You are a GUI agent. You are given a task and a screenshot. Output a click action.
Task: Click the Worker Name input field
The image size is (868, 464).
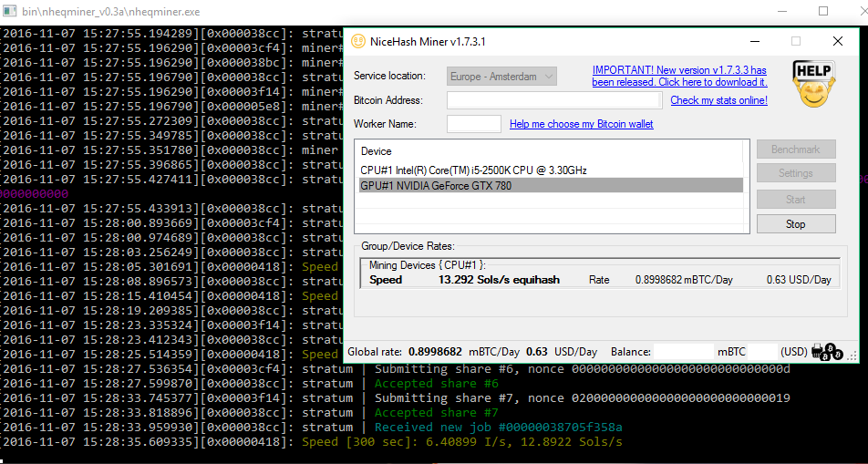pyautogui.click(x=474, y=124)
